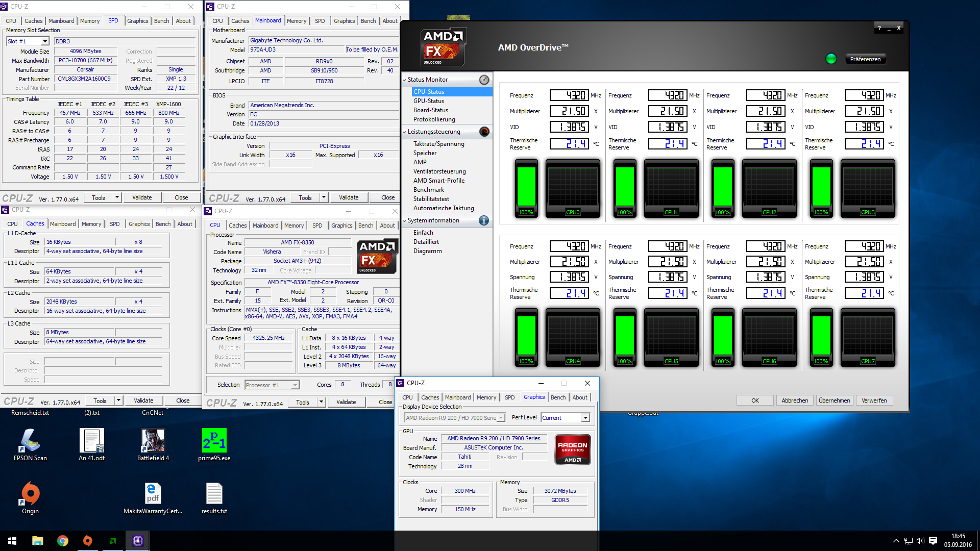Viewport: 980px width, 551px height.
Task: Click the Präferenzen button
Action: click(x=865, y=59)
